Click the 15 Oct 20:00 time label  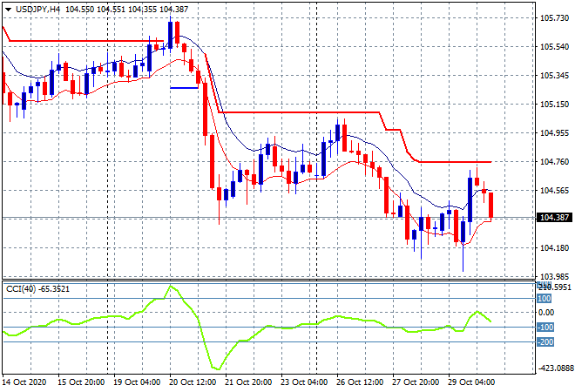(81, 382)
